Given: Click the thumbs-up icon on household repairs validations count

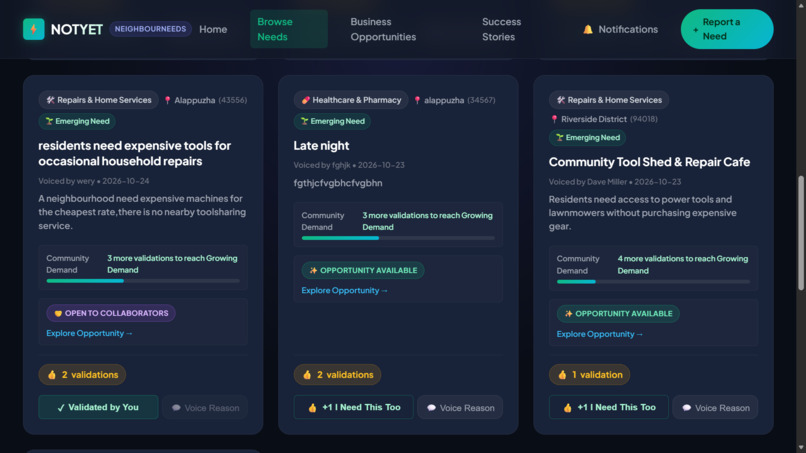Looking at the screenshot, I should [x=52, y=375].
